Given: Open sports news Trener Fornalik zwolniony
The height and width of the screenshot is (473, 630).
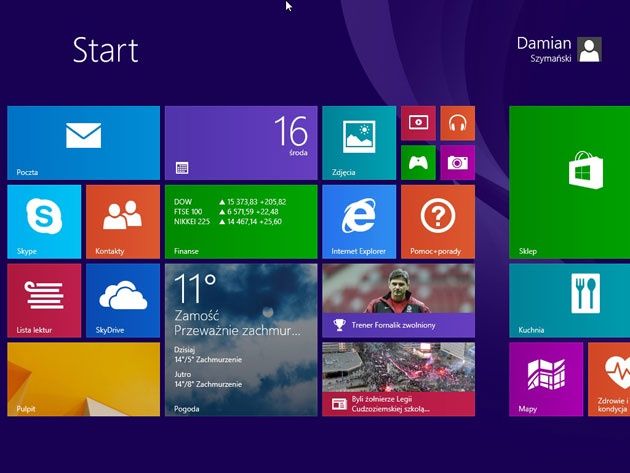Looking at the screenshot, I should 399,300.
